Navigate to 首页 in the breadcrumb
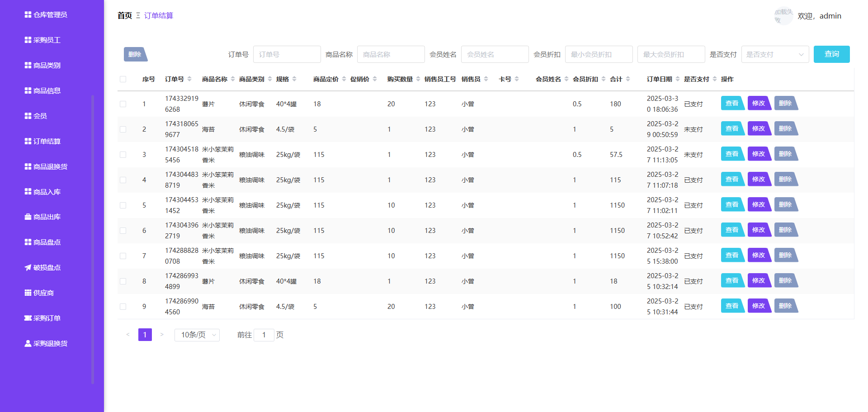The image size is (868, 412). click(x=124, y=15)
